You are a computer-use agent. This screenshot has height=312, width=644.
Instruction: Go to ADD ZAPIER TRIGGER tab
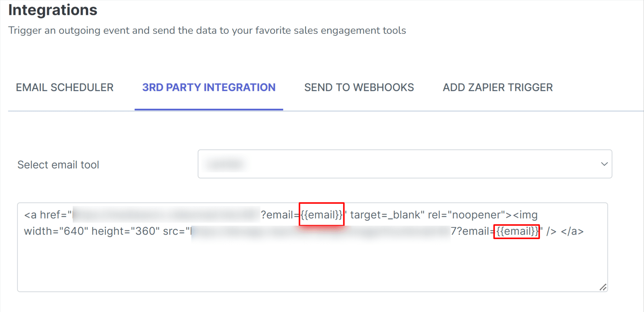click(497, 88)
